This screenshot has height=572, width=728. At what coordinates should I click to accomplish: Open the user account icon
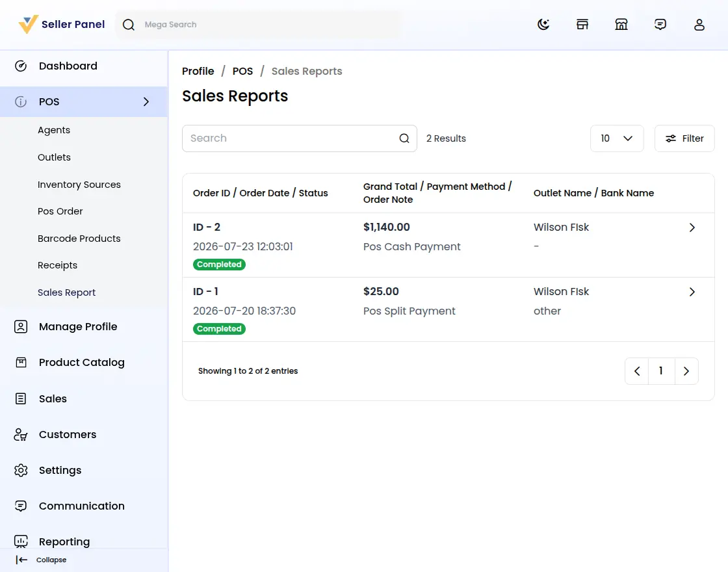699,24
